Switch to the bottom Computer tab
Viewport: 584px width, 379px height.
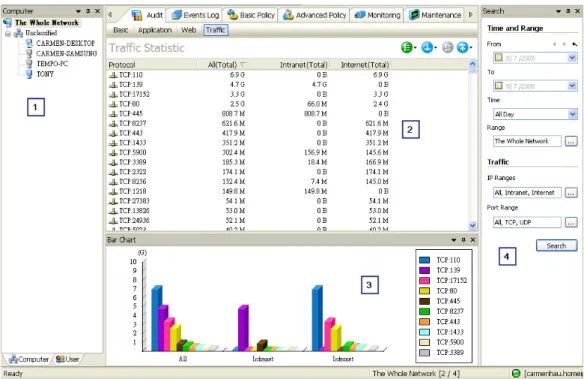[x=29, y=359]
